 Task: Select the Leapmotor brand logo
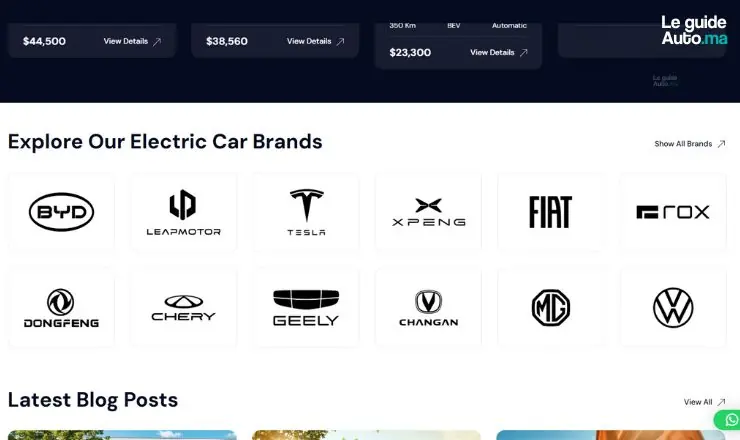tap(184, 212)
